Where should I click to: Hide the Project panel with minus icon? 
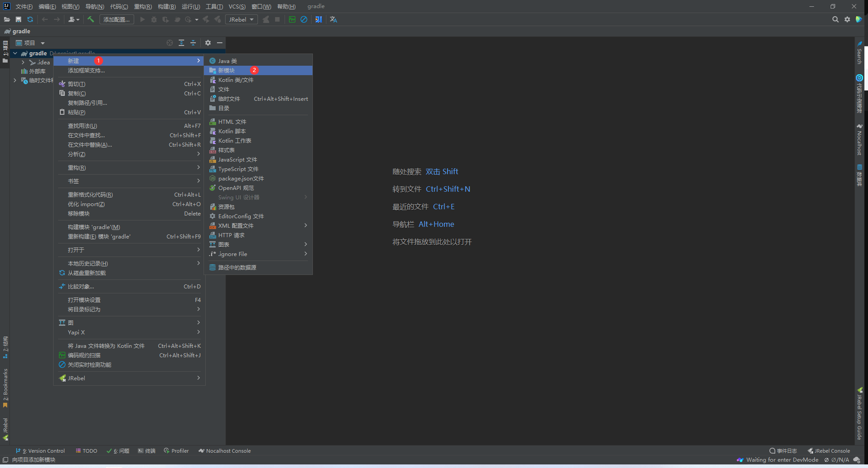(x=220, y=43)
